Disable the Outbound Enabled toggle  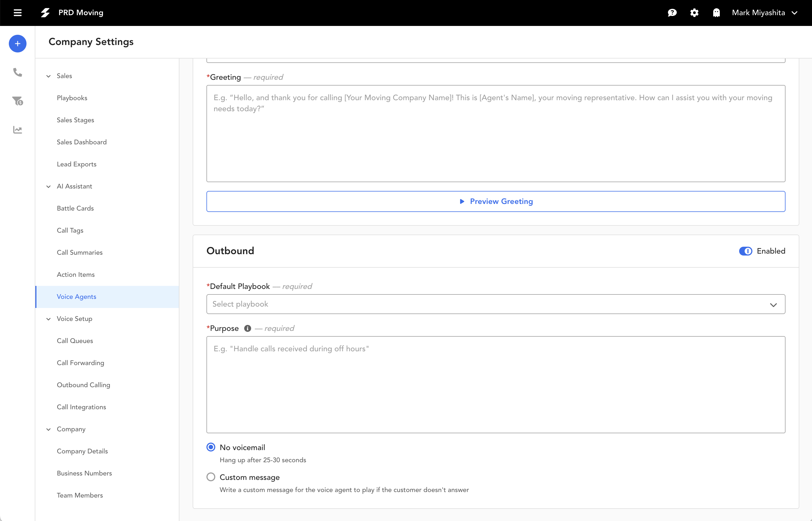[746, 251]
